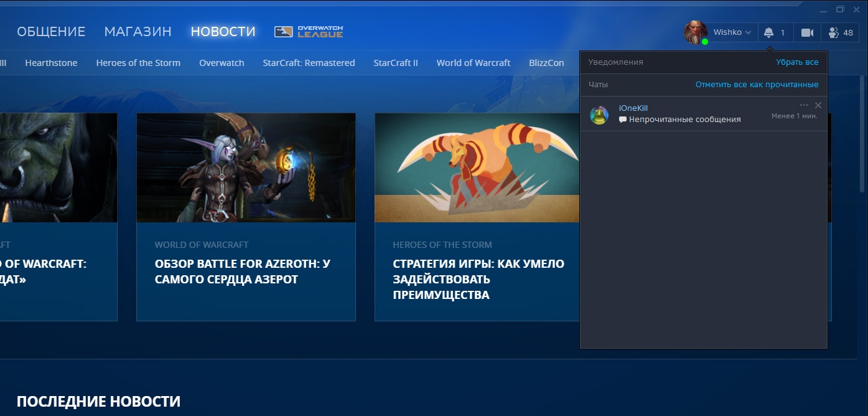Open the ОБЩЕНИЕ tab
Viewport: 868px width, 416px height.
[51, 32]
